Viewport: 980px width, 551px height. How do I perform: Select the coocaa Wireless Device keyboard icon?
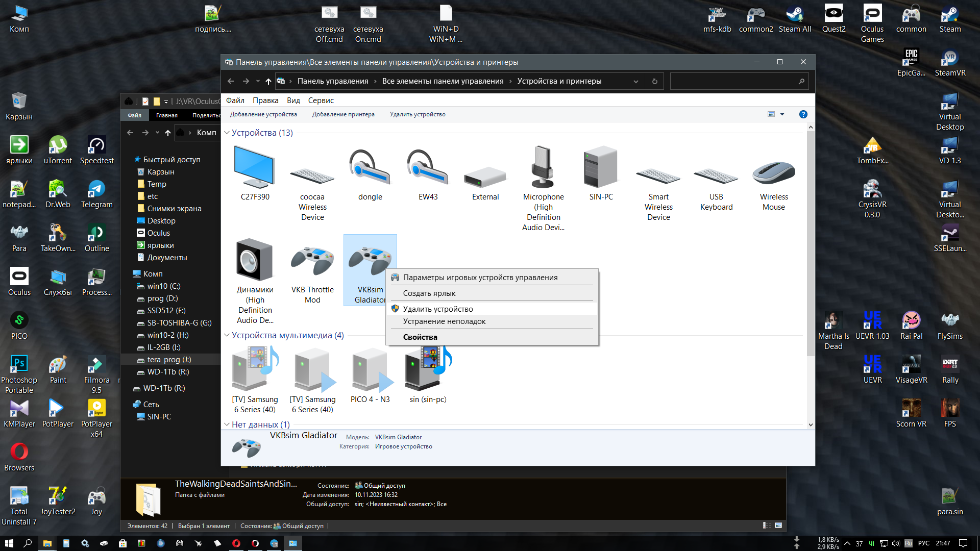click(x=312, y=184)
